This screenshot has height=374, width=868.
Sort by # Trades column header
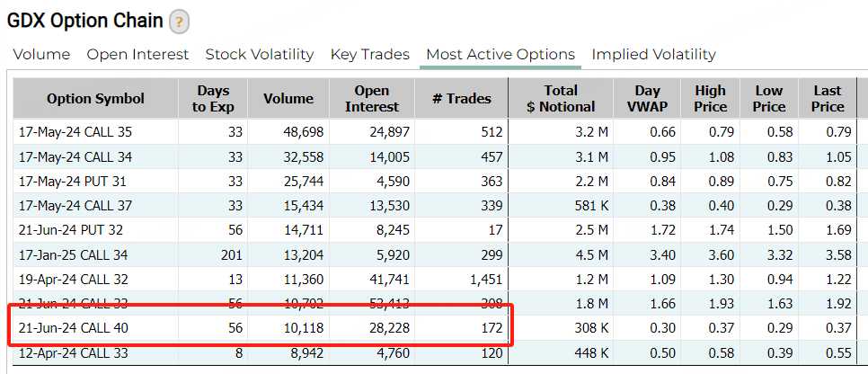[x=461, y=99]
